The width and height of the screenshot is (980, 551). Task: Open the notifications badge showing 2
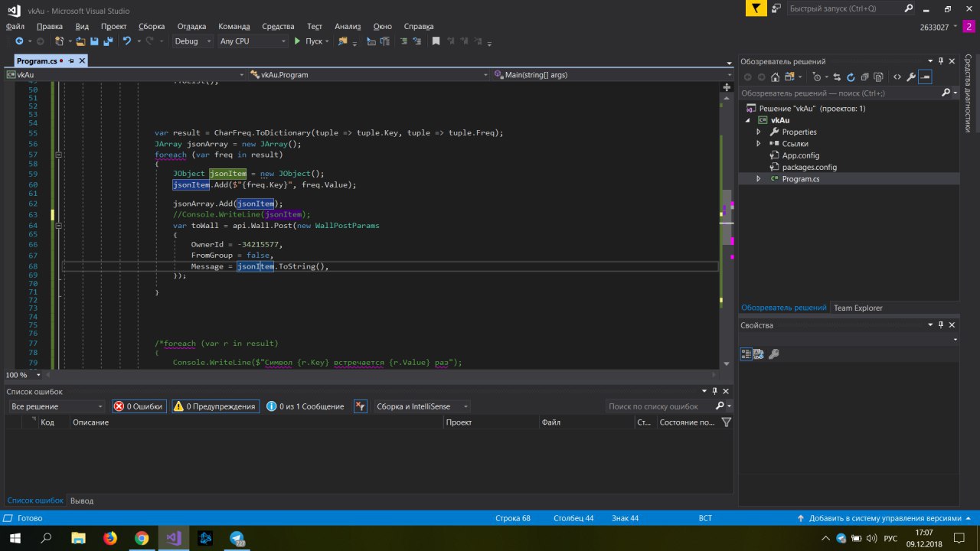click(968, 27)
